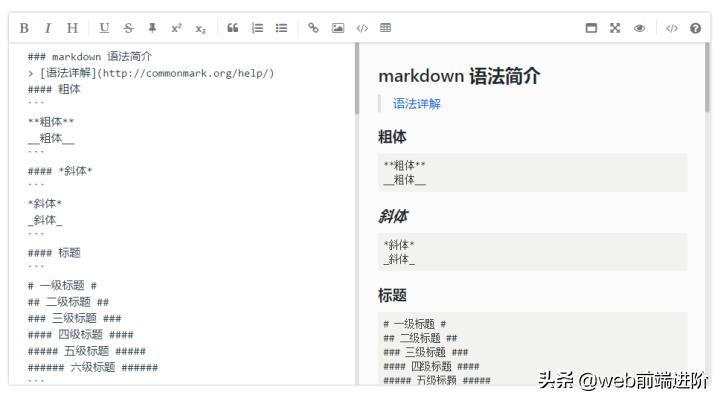
Task: Insert a heading with H button
Action: click(x=72, y=28)
